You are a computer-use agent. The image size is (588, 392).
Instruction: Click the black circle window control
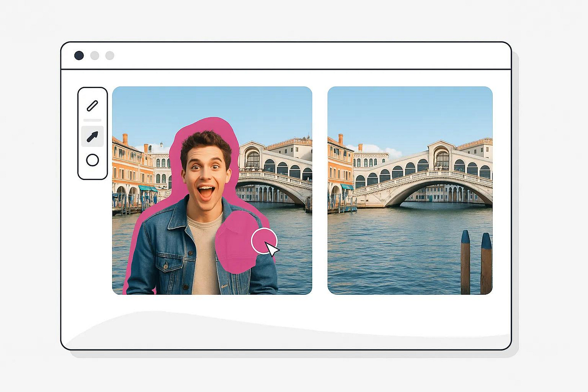79,55
